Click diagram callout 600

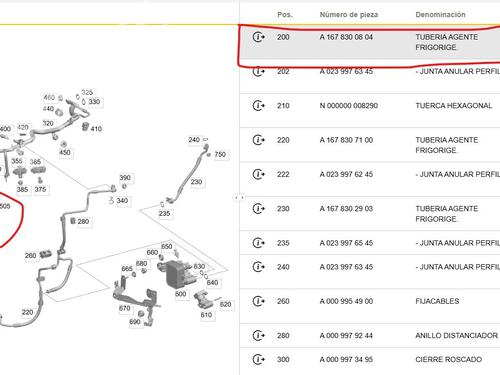181,294
